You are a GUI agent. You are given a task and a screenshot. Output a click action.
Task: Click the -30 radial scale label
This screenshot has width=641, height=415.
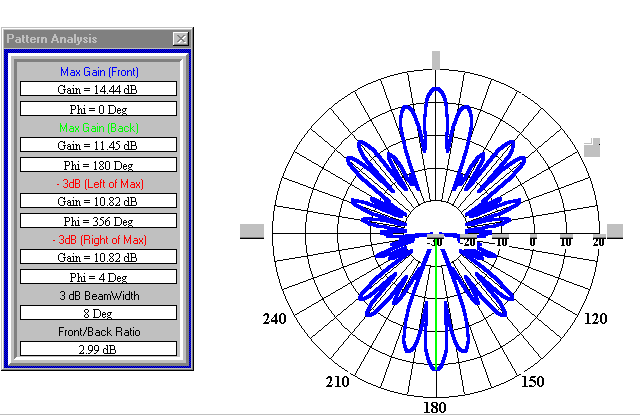pyautogui.click(x=435, y=242)
